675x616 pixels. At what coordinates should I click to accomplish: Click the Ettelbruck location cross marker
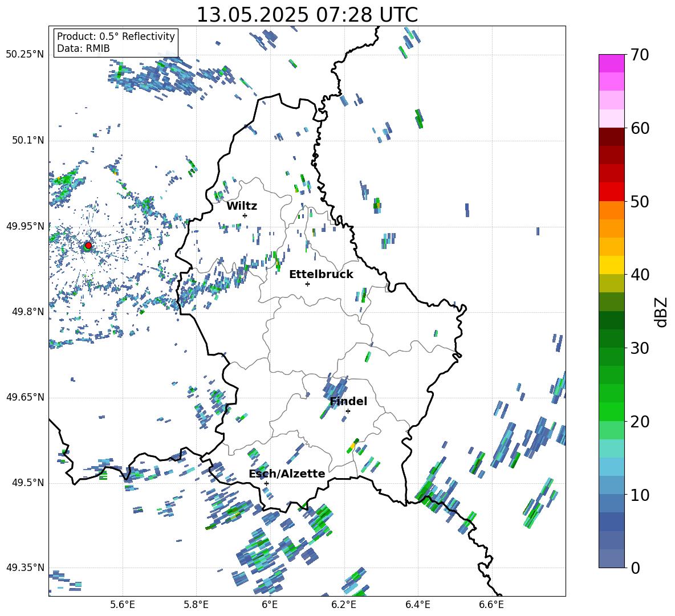coord(307,284)
